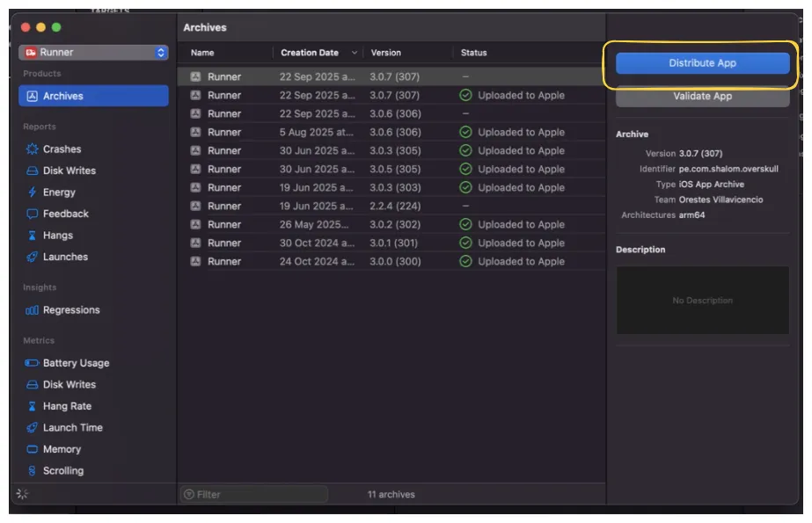The height and width of the screenshot is (523, 812).
Task: Click the Distribute App button
Action: pyautogui.click(x=702, y=63)
